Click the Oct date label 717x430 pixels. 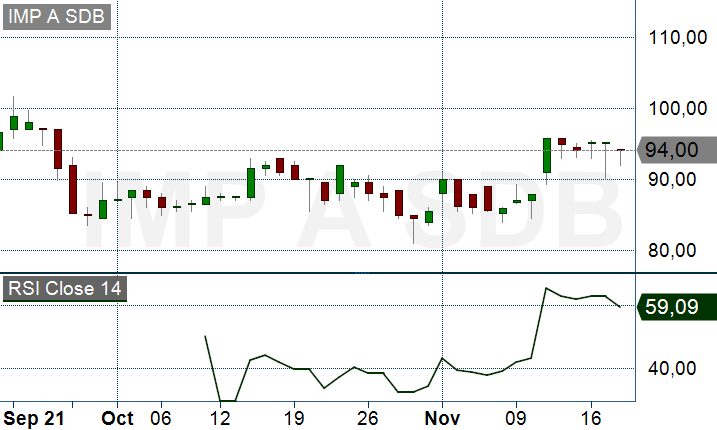pos(118,418)
